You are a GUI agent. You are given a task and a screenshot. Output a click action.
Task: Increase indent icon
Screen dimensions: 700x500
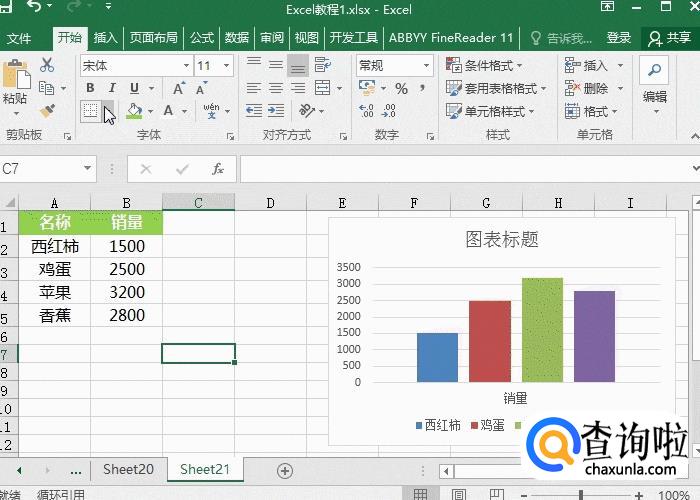pyautogui.click(x=276, y=111)
